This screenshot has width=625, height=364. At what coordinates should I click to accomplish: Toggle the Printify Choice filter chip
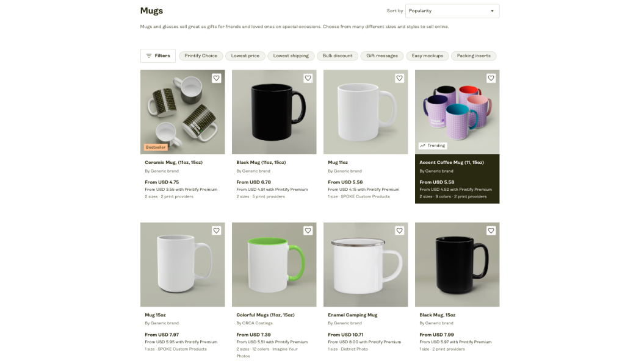pos(201,55)
